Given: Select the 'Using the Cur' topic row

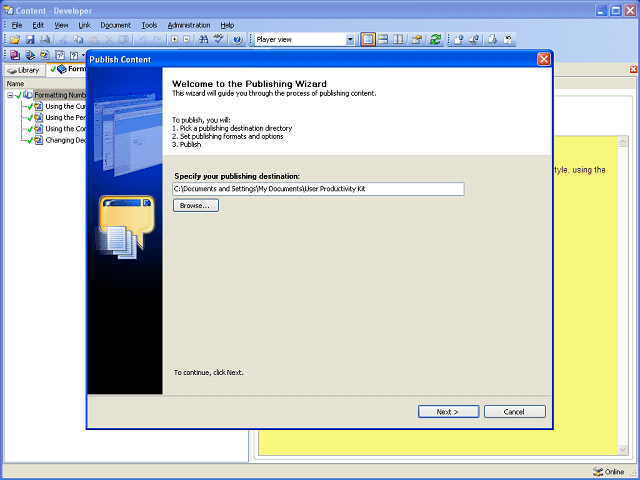Looking at the screenshot, I should tap(65, 107).
